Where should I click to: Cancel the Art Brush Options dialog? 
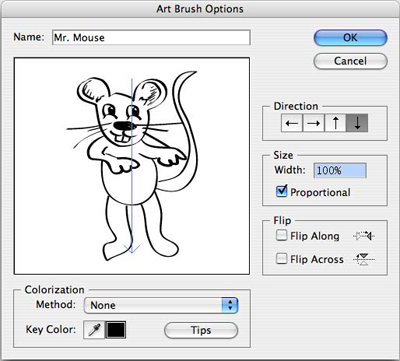350,61
